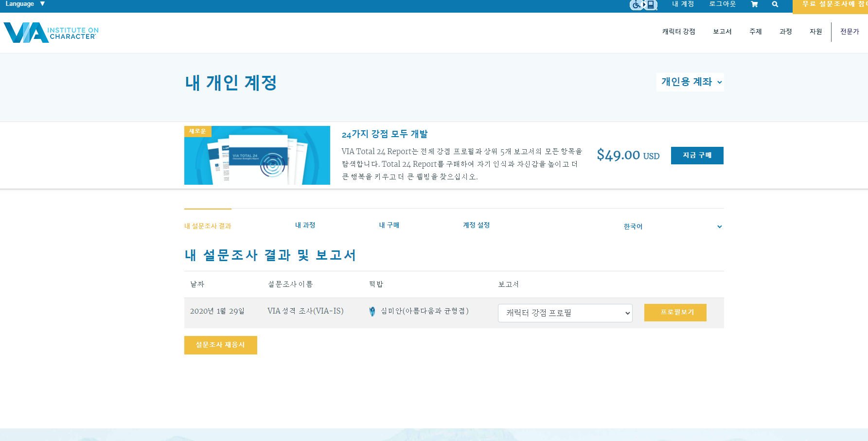Click the VIA Institute on Character logo
868x441 pixels.
[51, 33]
